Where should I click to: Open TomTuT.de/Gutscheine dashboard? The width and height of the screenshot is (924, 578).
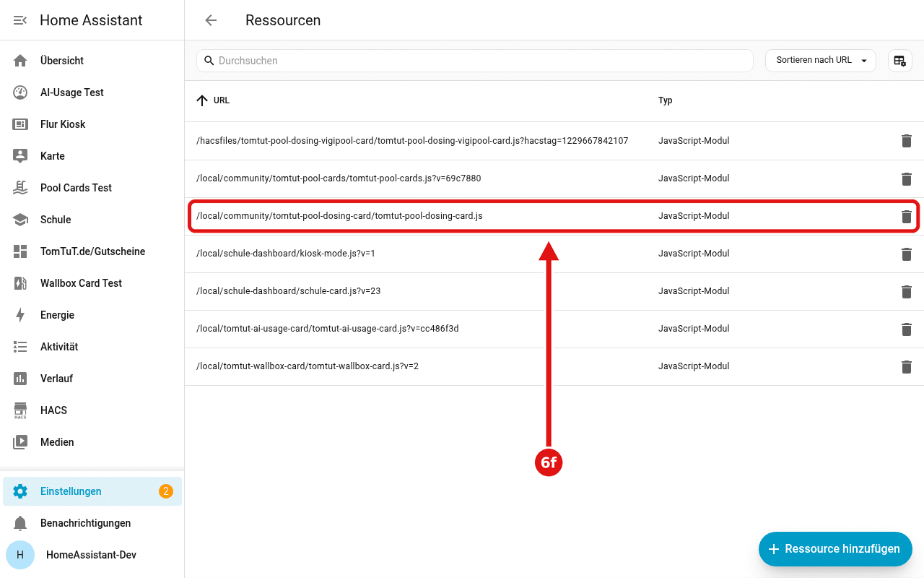(92, 251)
